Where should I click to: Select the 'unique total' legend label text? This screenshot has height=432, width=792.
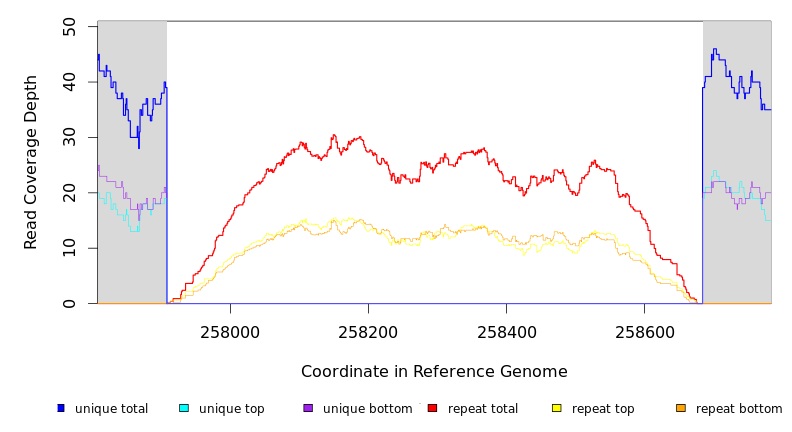(111, 409)
